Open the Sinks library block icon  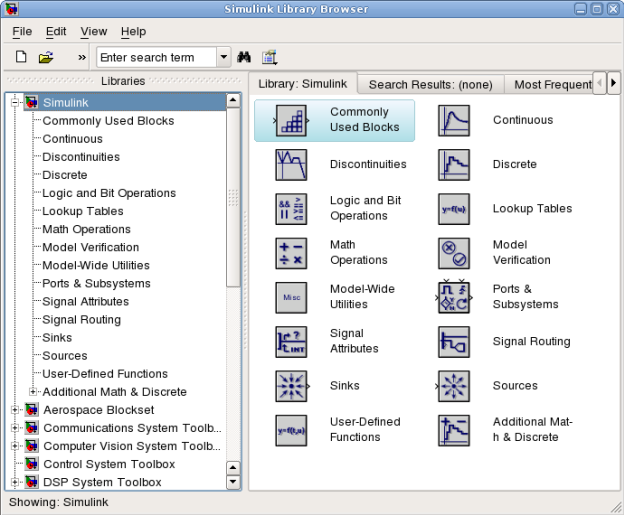(x=291, y=386)
